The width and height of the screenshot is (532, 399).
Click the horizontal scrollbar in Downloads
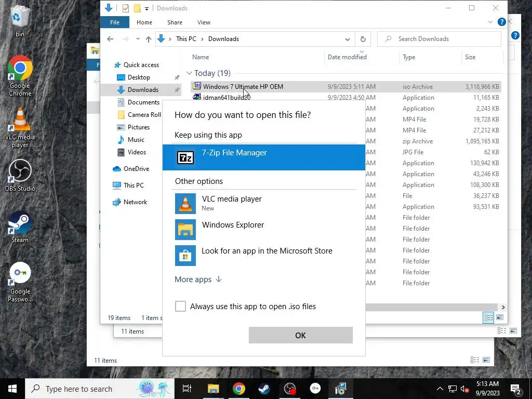point(431,307)
